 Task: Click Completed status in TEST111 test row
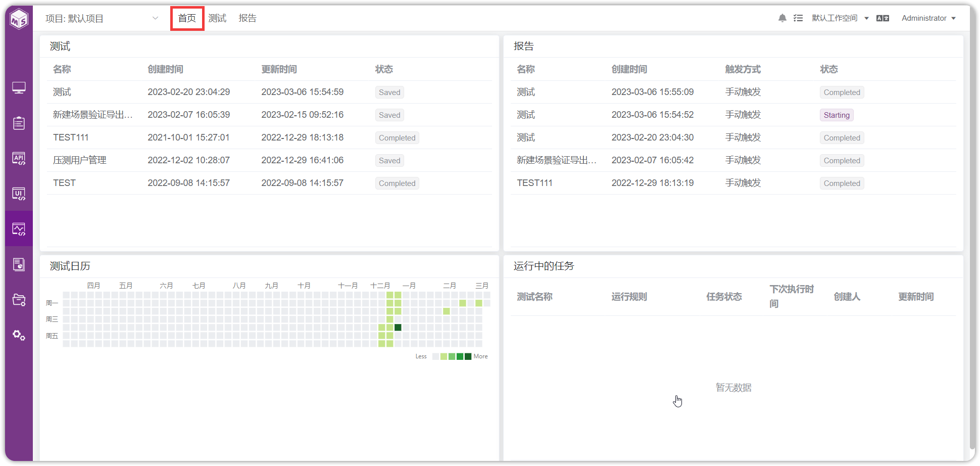tap(397, 138)
